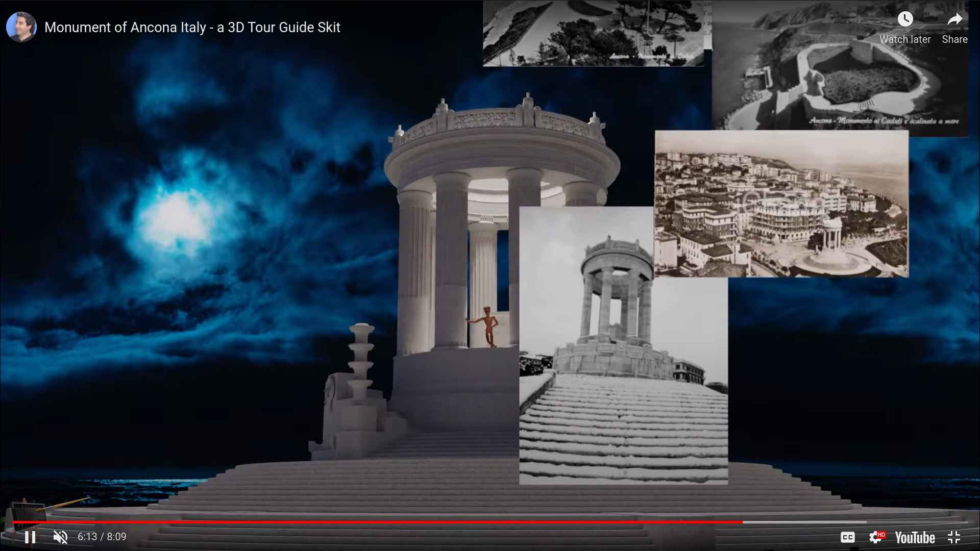Seek to the gray buffered section of the progress bar
Image resolution: width=980 pixels, height=551 pixels.
coord(804,522)
